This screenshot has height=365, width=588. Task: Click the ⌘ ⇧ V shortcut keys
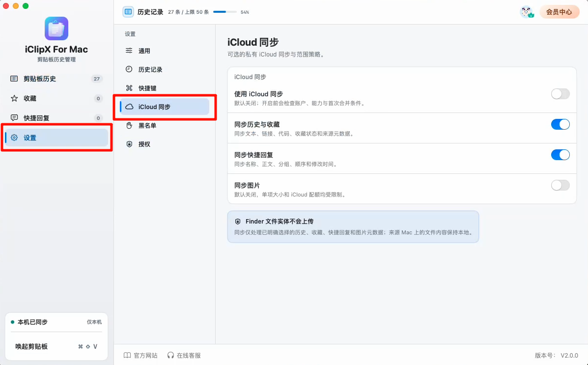click(88, 347)
